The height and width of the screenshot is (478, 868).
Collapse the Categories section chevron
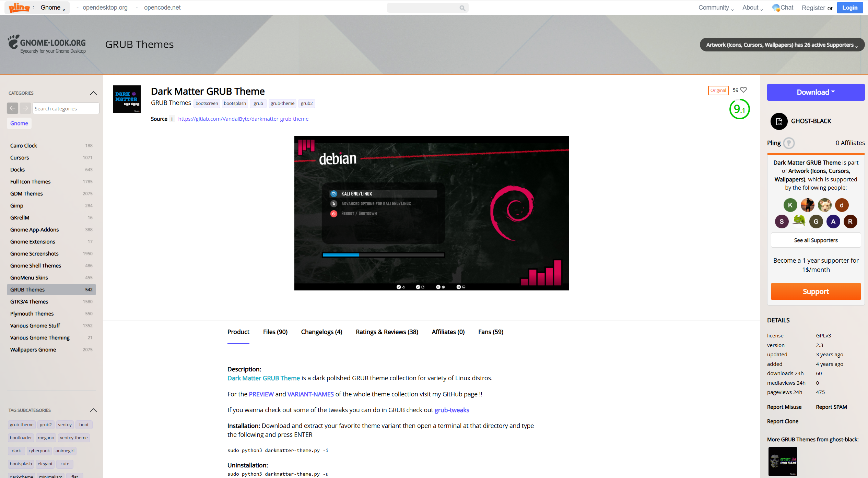(x=93, y=93)
